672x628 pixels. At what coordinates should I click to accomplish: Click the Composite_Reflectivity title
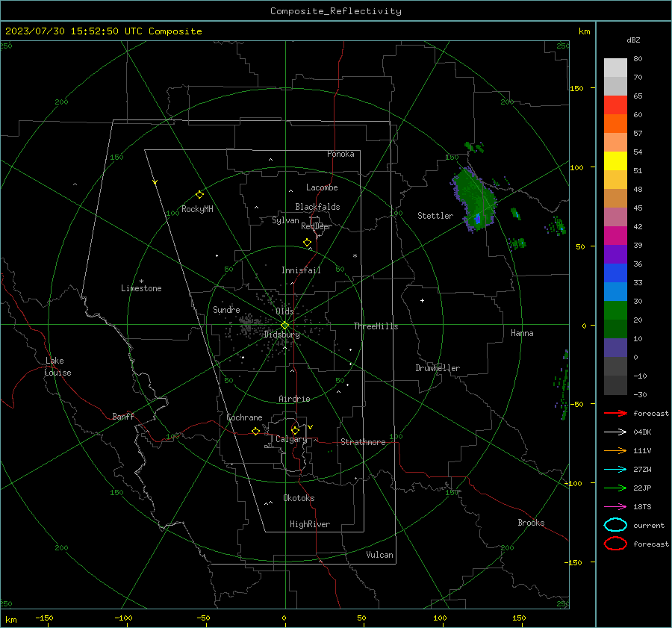point(336,11)
